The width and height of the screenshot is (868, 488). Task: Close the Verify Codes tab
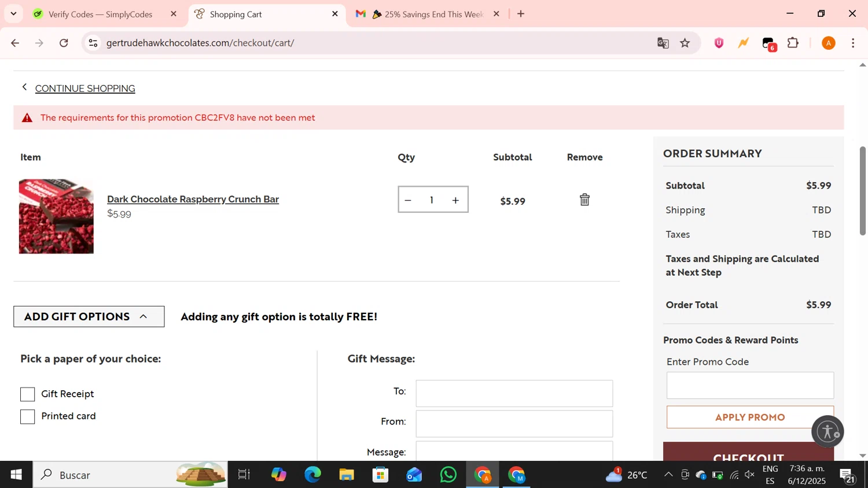(x=174, y=14)
